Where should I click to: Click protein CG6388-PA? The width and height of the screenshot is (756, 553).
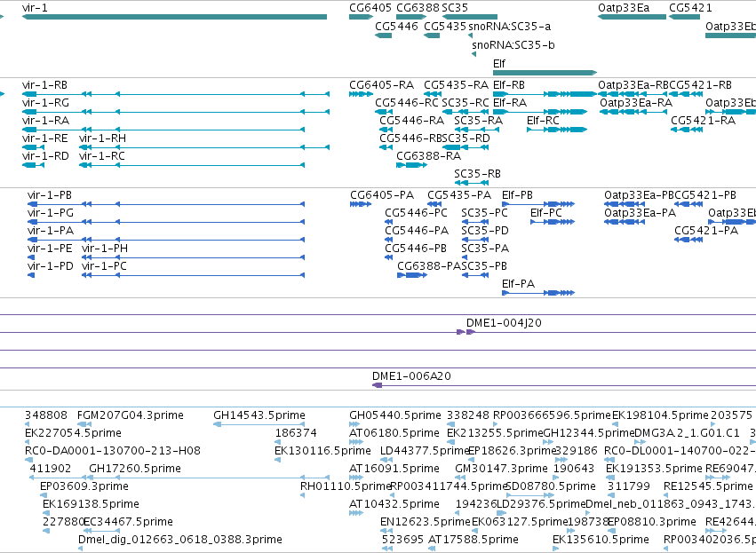coord(412,275)
